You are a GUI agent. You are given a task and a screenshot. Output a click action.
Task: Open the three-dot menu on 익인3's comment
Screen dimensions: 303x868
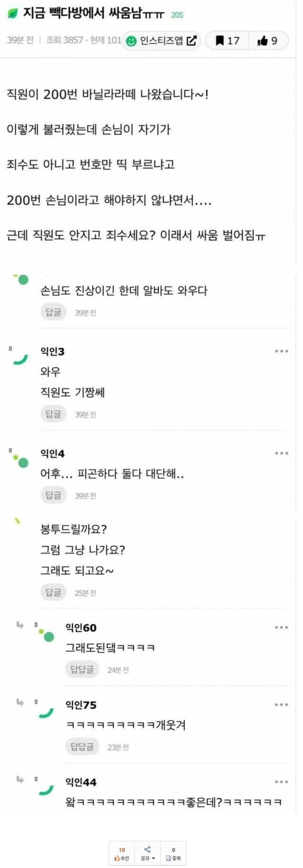point(281,351)
